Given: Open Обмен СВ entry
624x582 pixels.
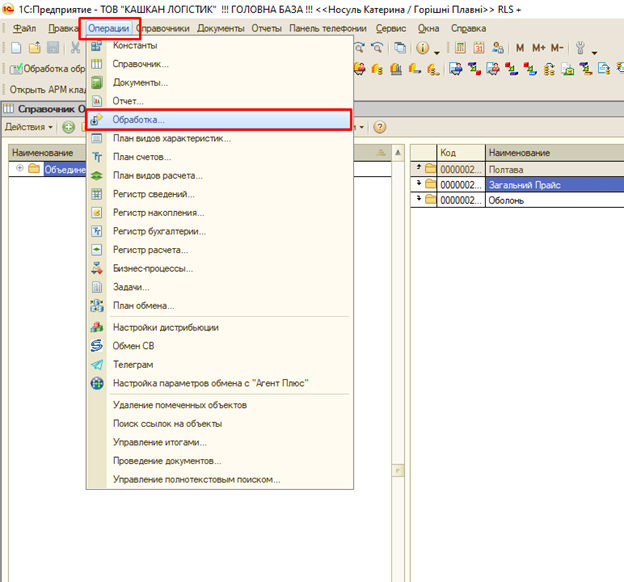Looking at the screenshot, I should click(220, 346).
